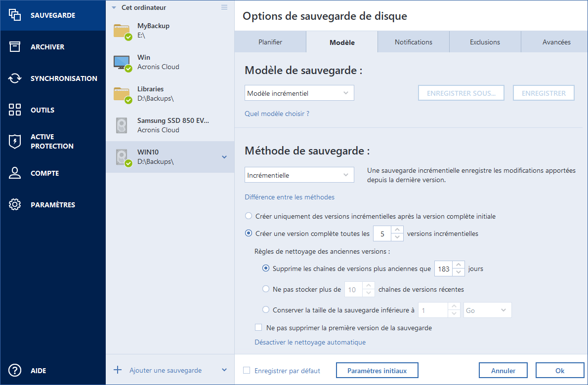The width and height of the screenshot is (588, 385).
Task: Click the Archiver box icon
Action: [15, 47]
